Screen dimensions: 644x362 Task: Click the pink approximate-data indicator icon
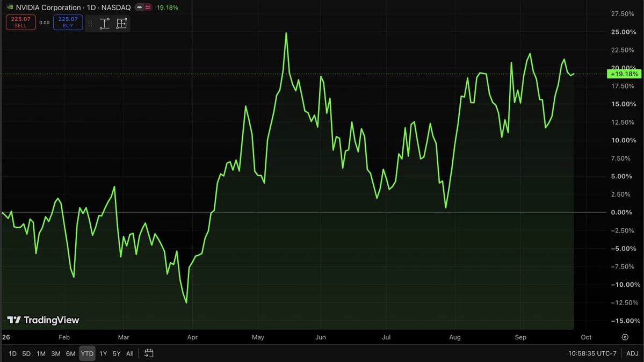[148, 8]
